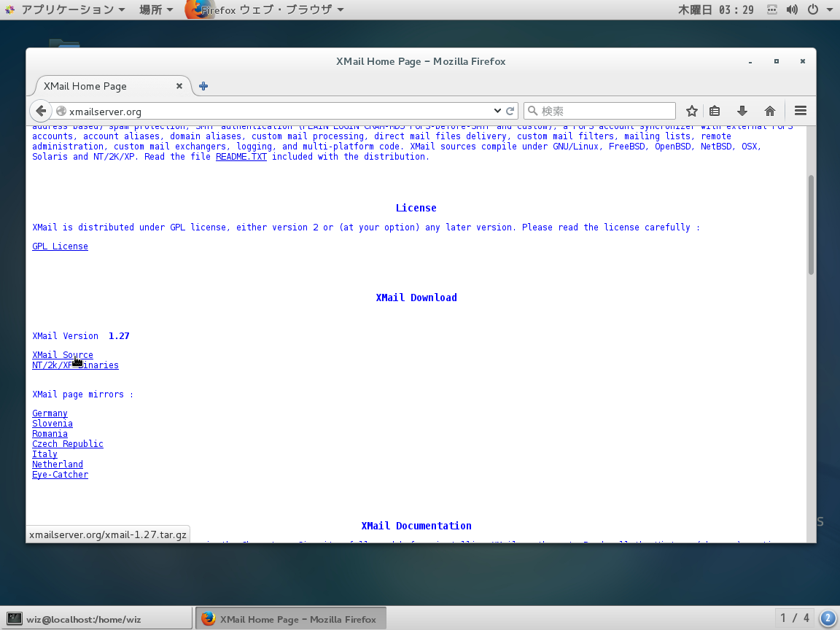Reload the page with the refresh icon
This screenshot has height=630, width=840.
point(510,111)
